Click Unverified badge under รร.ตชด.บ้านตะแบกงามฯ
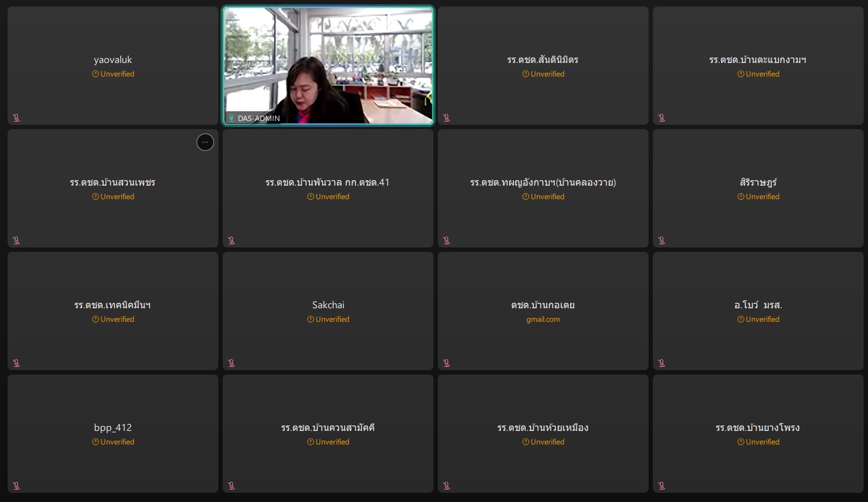 pos(758,74)
